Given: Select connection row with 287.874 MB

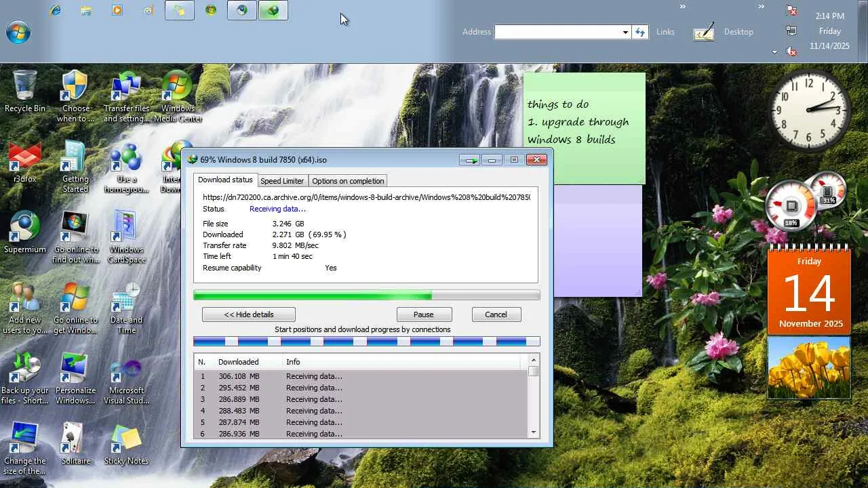Looking at the screenshot, I should pos(361,422).
